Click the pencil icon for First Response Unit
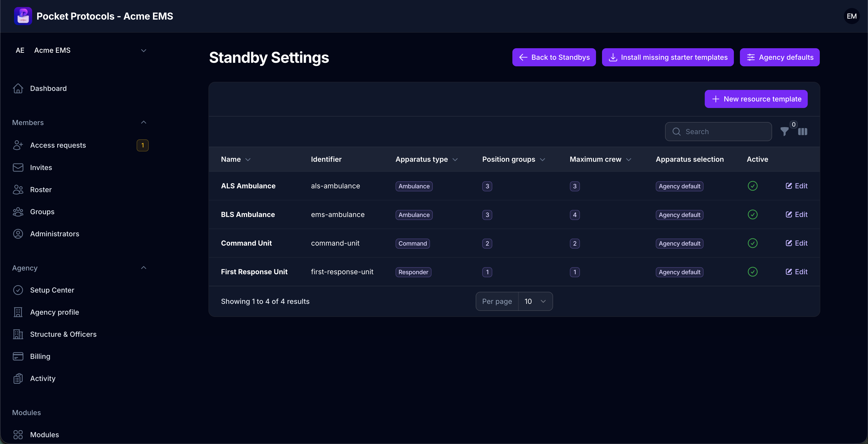The image size is (868, 444). pyautogui.click(x=788, y=272)
